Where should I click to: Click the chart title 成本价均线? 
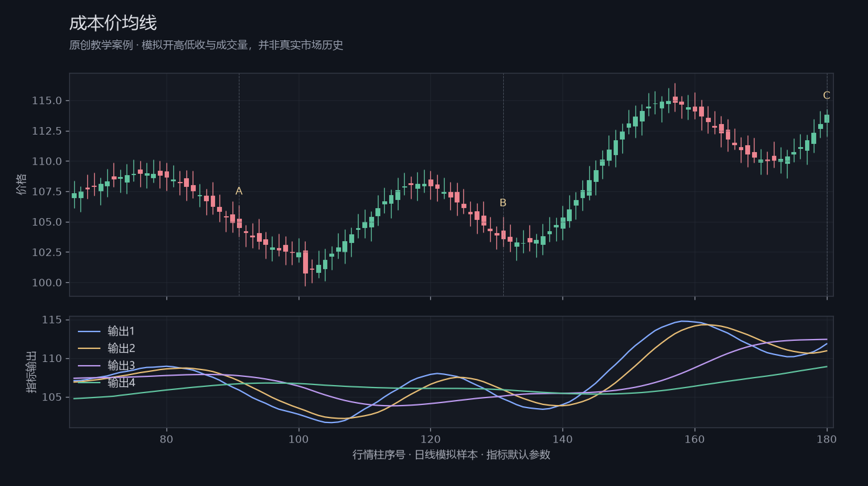[x=113, y=23]
